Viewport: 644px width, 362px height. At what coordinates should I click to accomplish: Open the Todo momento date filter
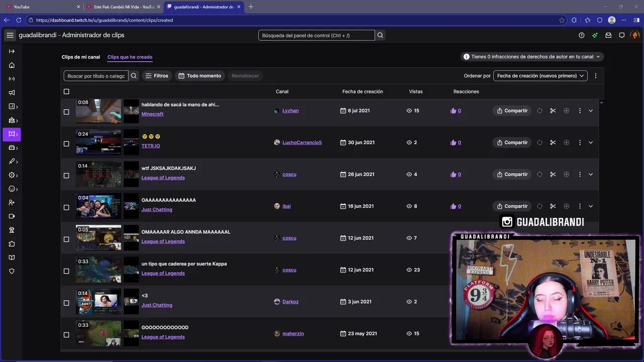coord(200,76)
